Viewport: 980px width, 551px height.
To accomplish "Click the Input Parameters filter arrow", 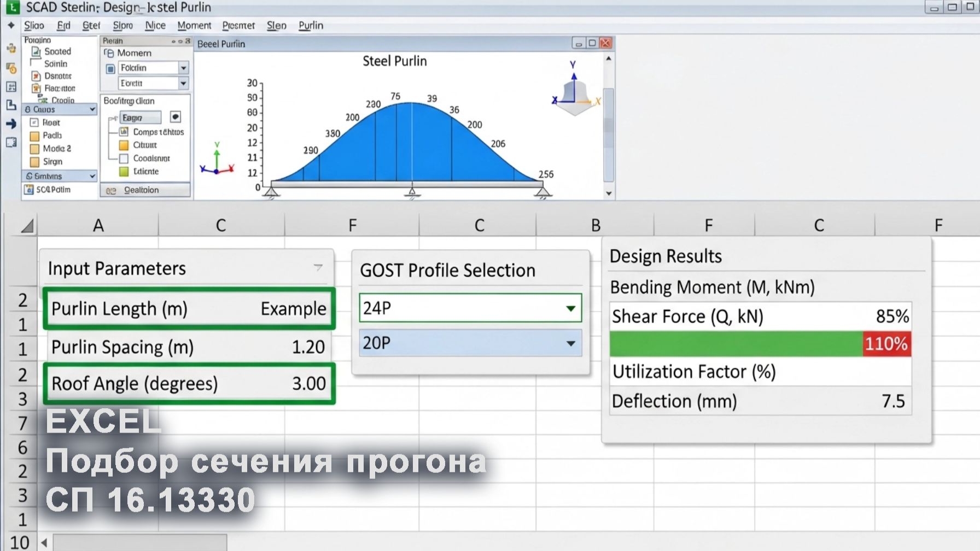I will (318, 267).
